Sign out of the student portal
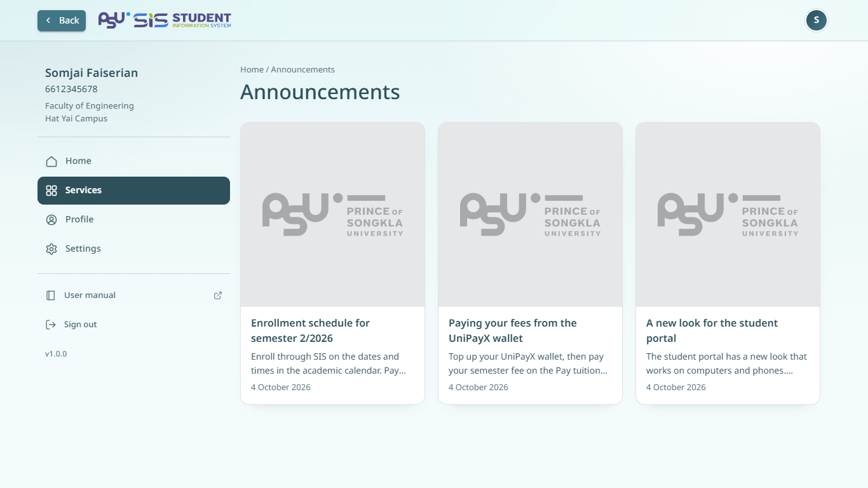 tap(133, 325)
